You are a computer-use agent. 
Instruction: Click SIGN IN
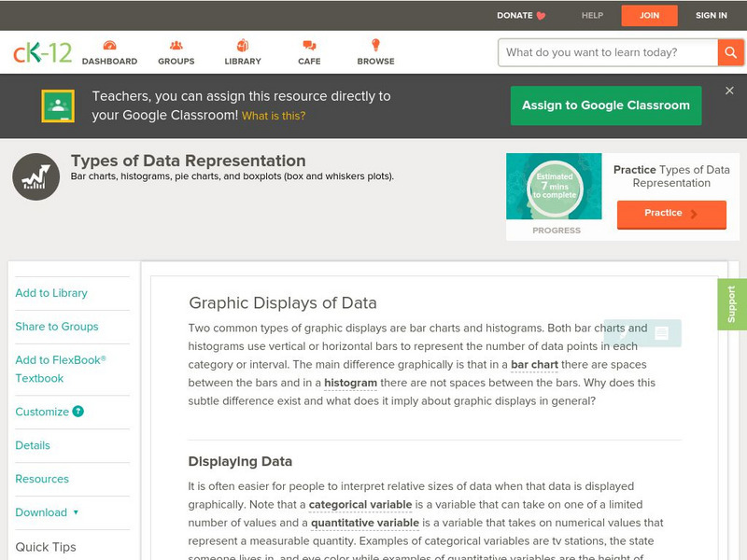[x=712, y=16]
